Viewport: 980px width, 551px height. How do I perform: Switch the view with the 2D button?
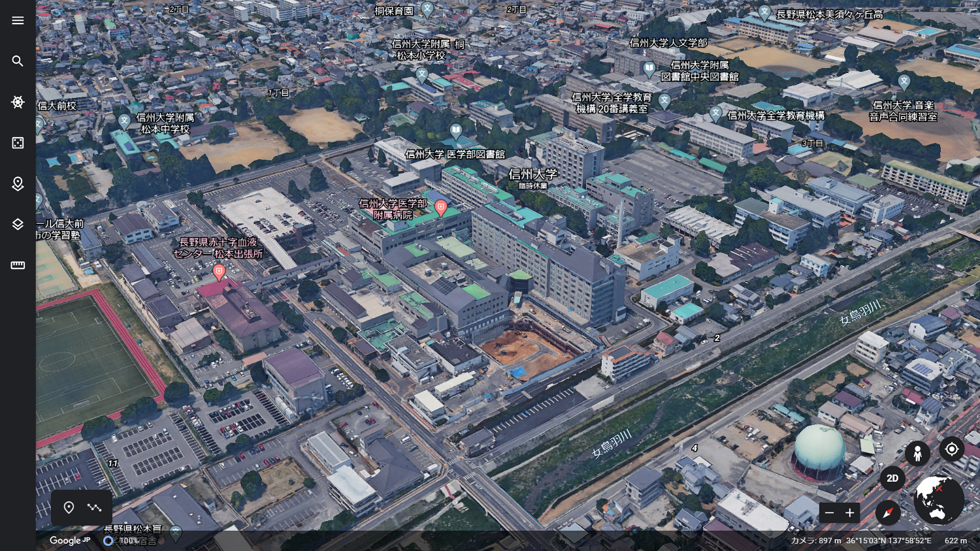892,479
